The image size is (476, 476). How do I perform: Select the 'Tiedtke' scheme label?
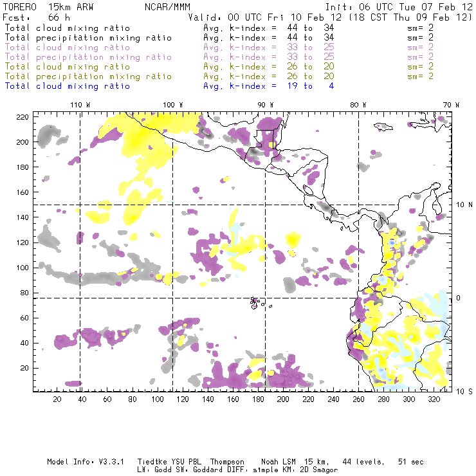tap(152, 462)
